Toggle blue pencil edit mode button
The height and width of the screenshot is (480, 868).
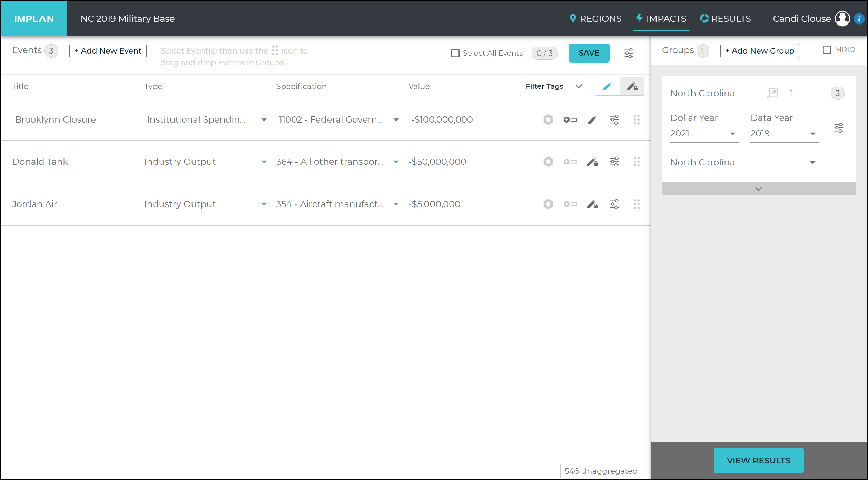point(608,86)
